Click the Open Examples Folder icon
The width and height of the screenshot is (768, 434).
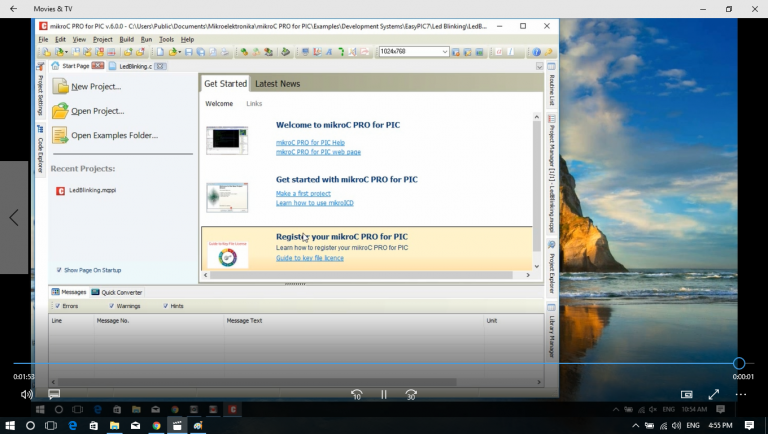[x=60, y=135]
